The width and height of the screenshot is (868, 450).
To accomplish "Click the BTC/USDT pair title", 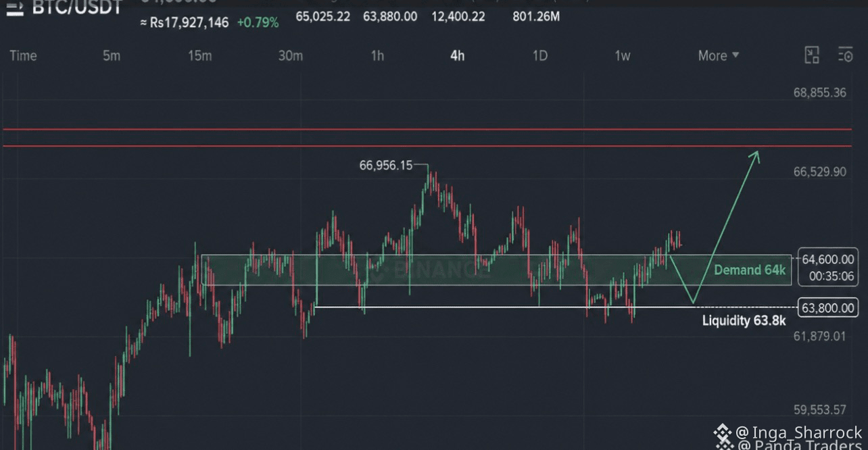I will click(77, 7).
